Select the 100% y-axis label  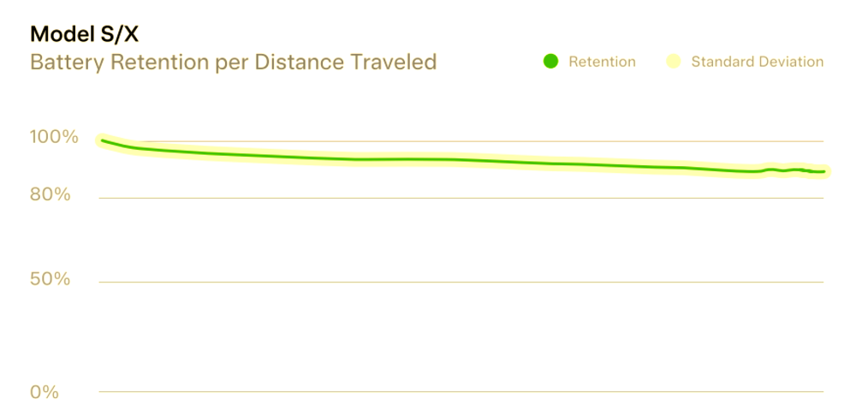point(54,137)
